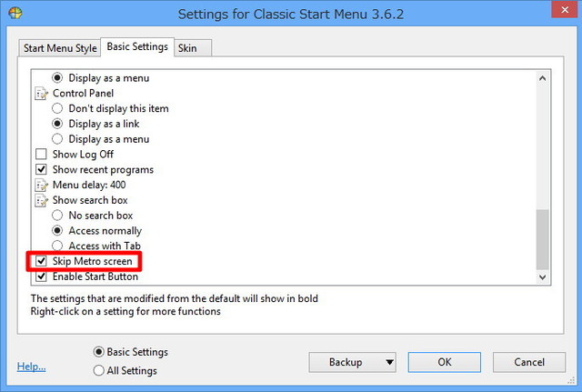582x392 pixels.
Task: Disable the Enable Start Button checkbox
Action: click(41, 276)
